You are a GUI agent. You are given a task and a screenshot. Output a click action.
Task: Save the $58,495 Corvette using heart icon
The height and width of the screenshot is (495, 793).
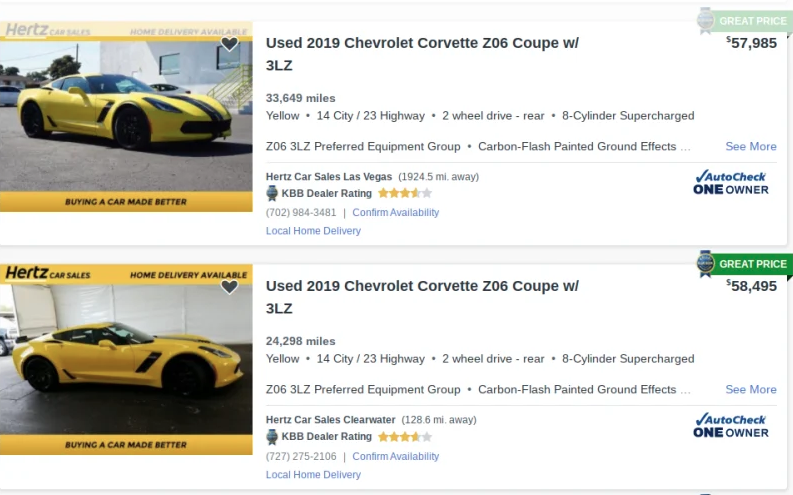230,287
